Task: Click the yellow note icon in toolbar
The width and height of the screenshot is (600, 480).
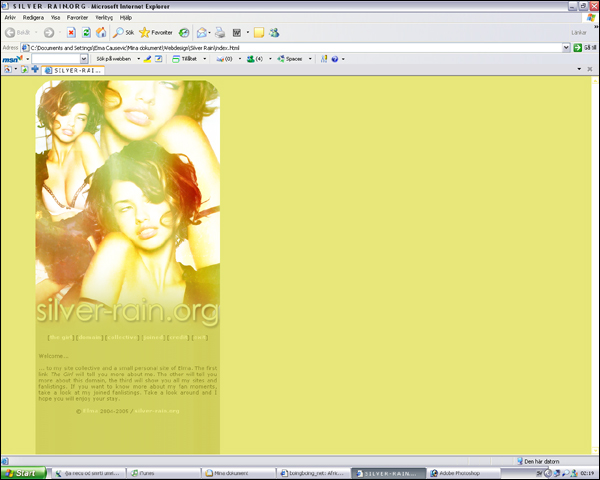Action: click(x=259, y=33)
